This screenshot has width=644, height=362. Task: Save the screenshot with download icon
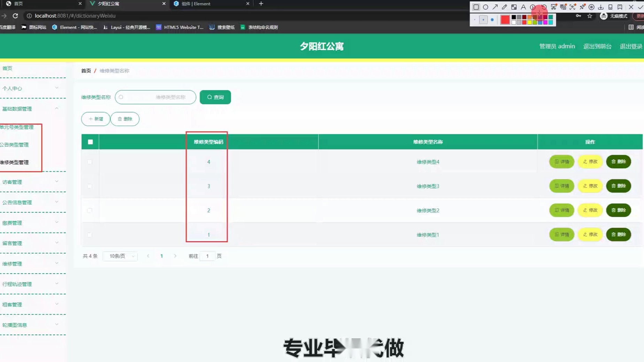601,7
